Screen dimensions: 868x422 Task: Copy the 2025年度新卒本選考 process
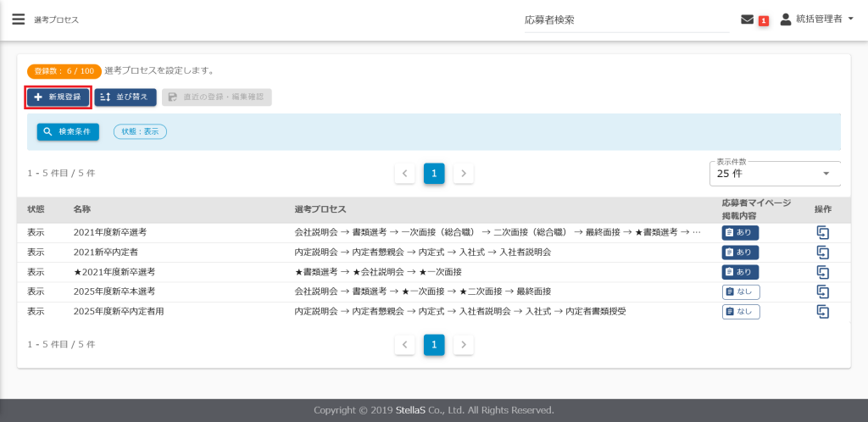point(822,292)
